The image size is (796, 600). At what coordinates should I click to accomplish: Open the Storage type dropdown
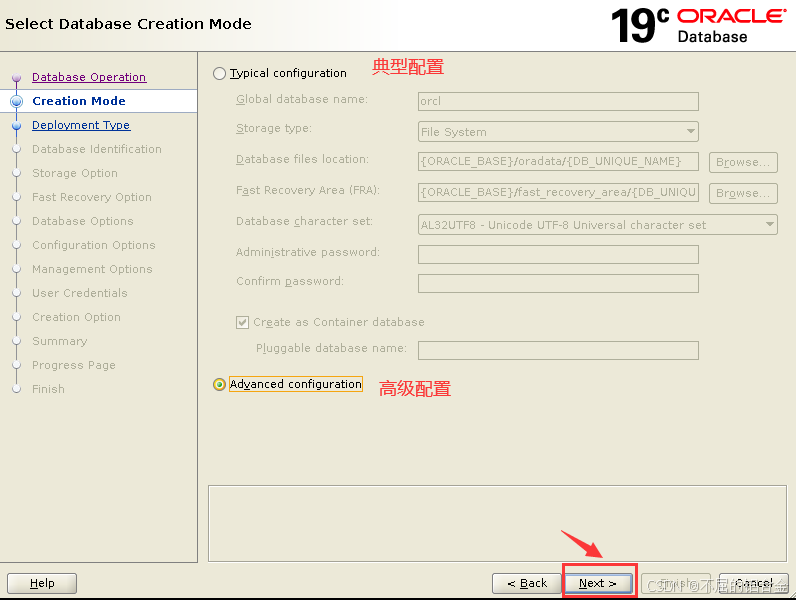click(x=558, y=132)
